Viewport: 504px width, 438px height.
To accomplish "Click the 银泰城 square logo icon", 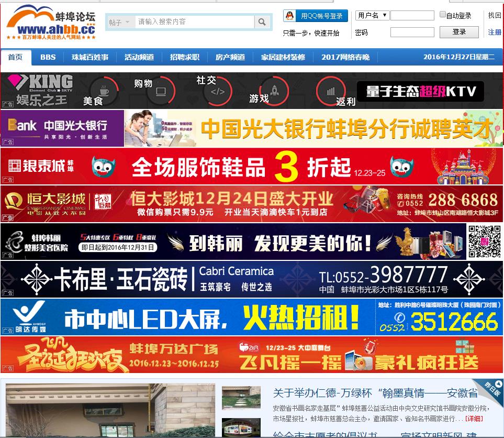I will tap(15, 166).
